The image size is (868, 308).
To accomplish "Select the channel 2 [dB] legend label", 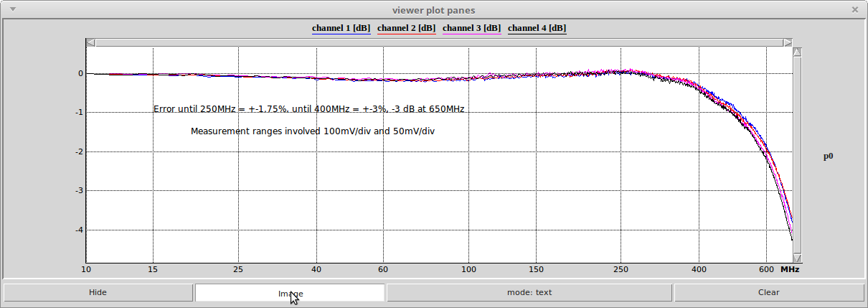I will click(x=406, y=28).
